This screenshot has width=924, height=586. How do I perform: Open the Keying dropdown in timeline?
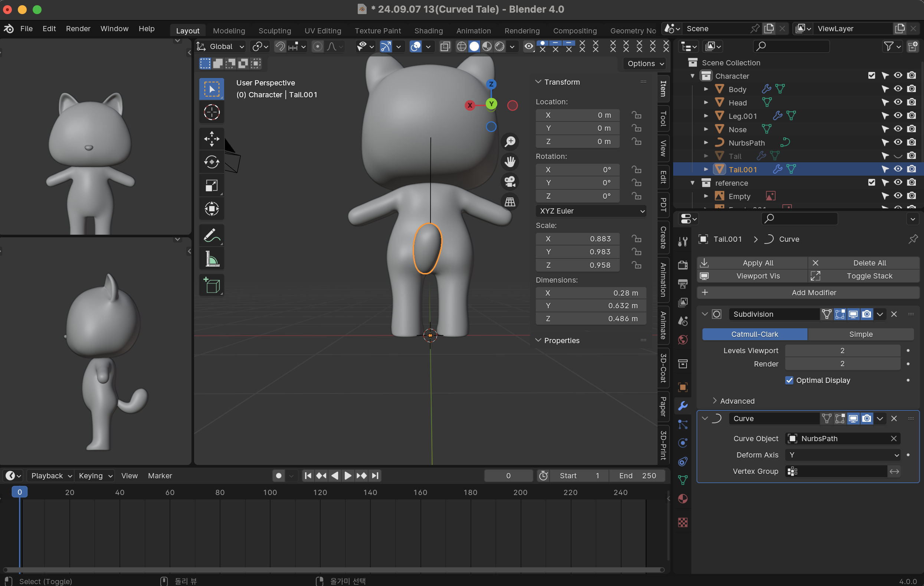click(95, 476)
